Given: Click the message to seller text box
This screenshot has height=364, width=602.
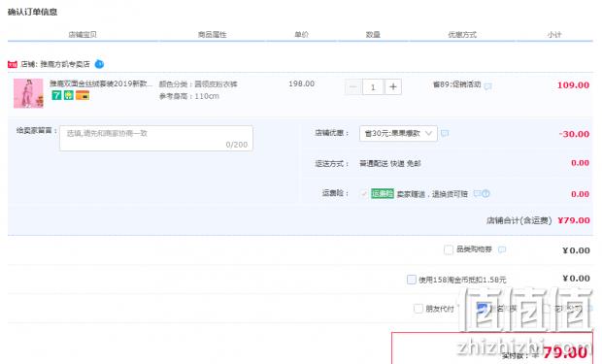Looking at the screenshot, I should coord(156,138).
